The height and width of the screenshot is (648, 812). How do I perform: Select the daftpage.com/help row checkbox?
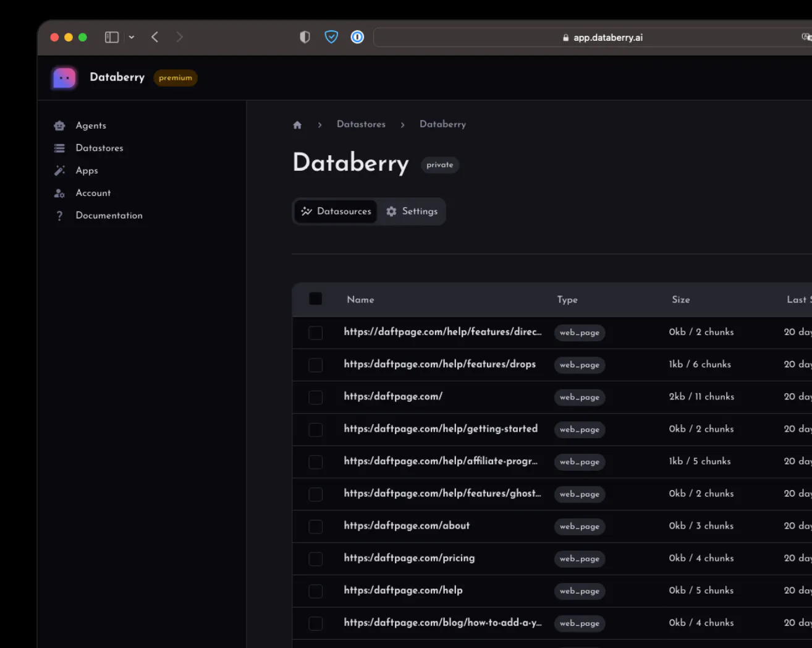[316, 591]
